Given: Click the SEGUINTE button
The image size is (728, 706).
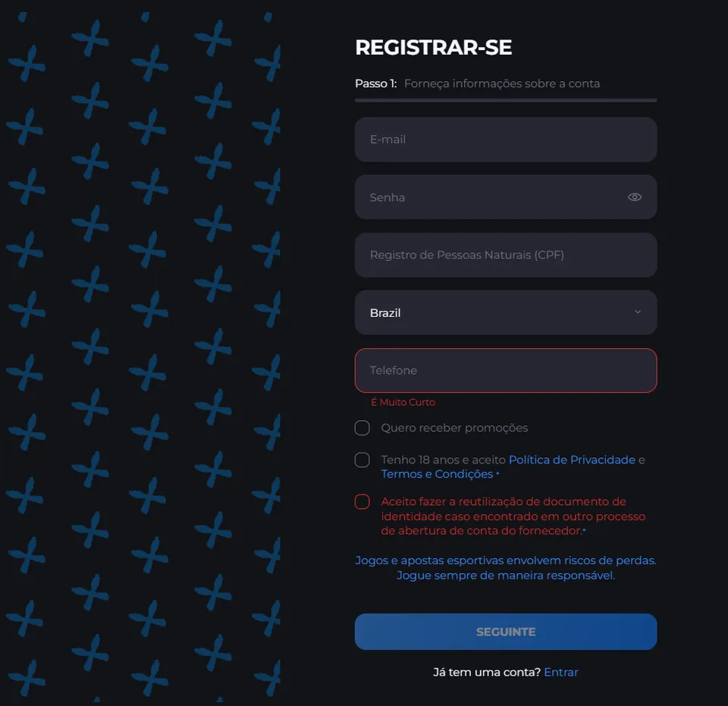Looking at the screenshot, I should pyautogui.click(x=506, y=632).
